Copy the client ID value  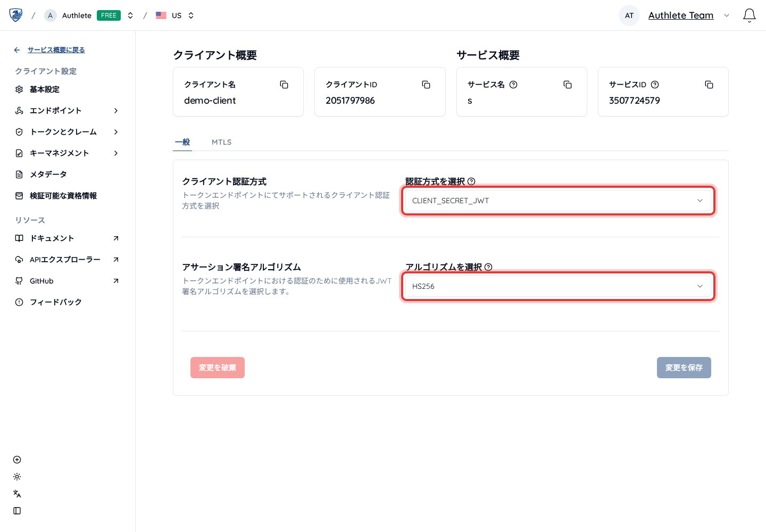click(x=426, y=85)
